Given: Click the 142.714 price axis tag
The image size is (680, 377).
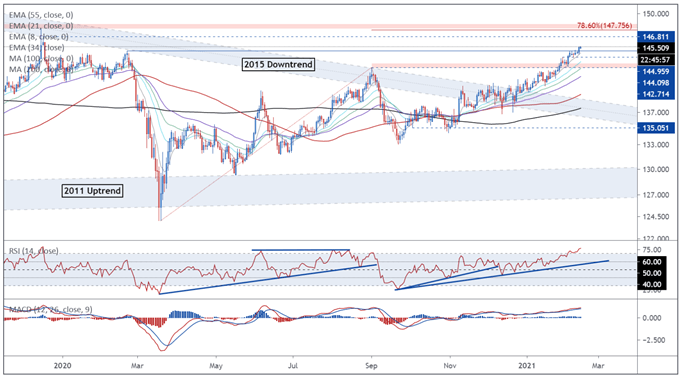Looking at the screenshot, I should coord(656,94).
